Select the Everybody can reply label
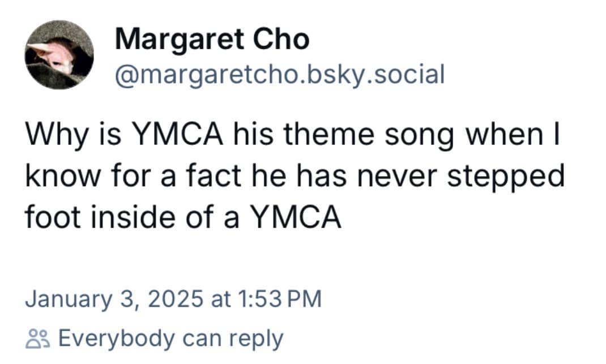The width and height of the screenshot is (606, 364). coord(170,339)
